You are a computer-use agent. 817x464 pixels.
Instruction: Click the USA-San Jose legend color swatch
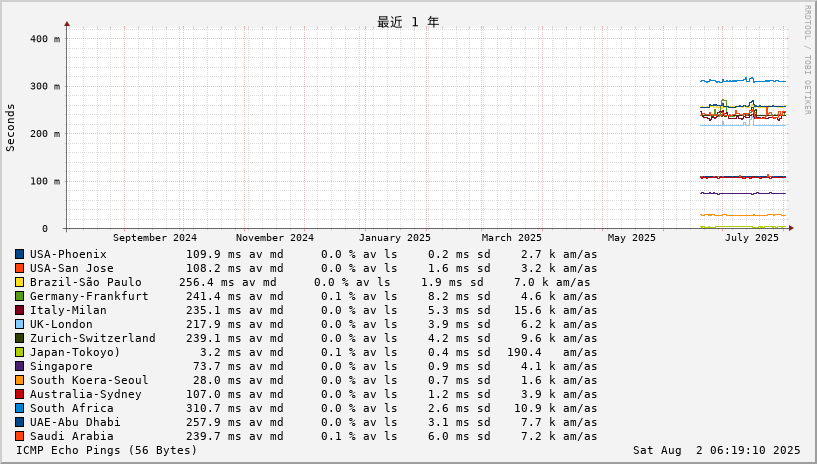(x=19, y=268)
